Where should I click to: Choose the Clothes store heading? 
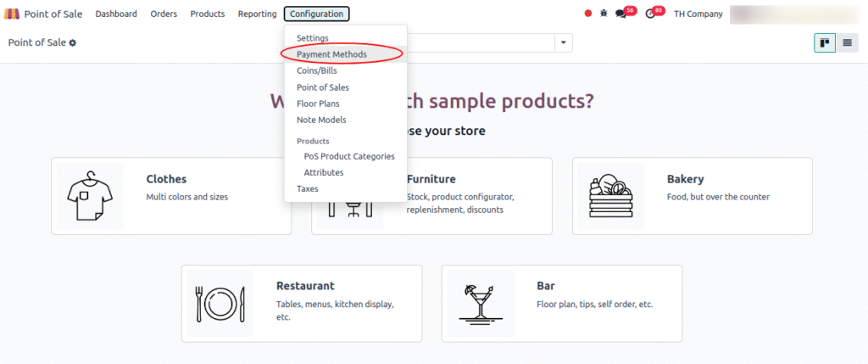click(166, 179)
